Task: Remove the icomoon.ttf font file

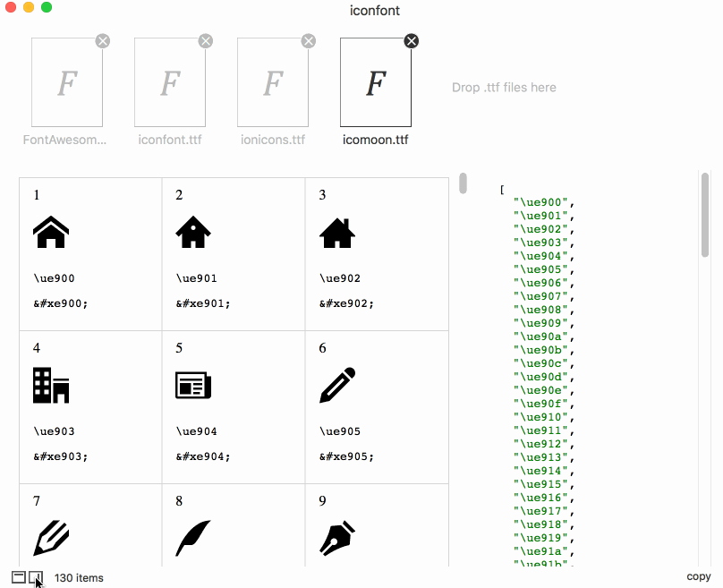Action: pos(412,41)
